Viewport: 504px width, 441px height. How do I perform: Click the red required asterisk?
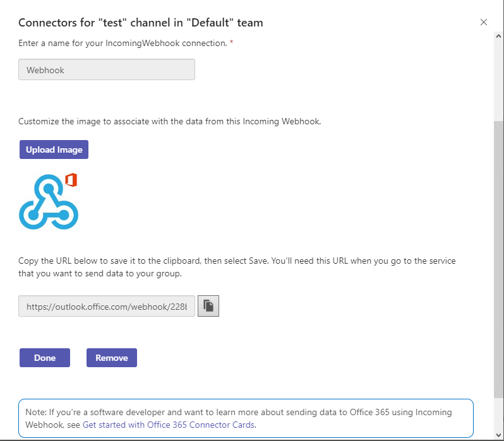click(x=231, y=42)
